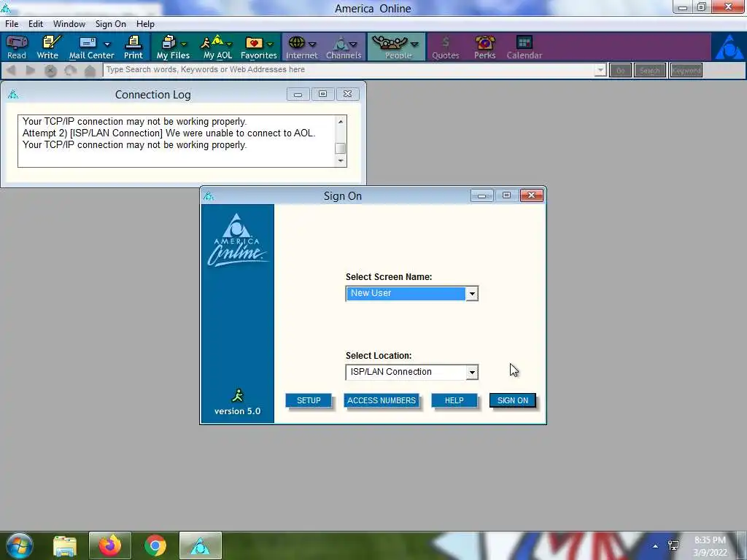The image size is (747, 560).
Task: Expand the Internet dropdown arrow
Action: [312, 44]
